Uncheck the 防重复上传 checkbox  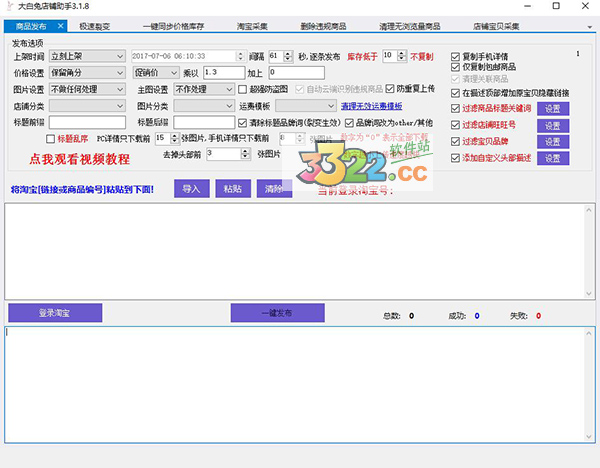tap(390, 88)
